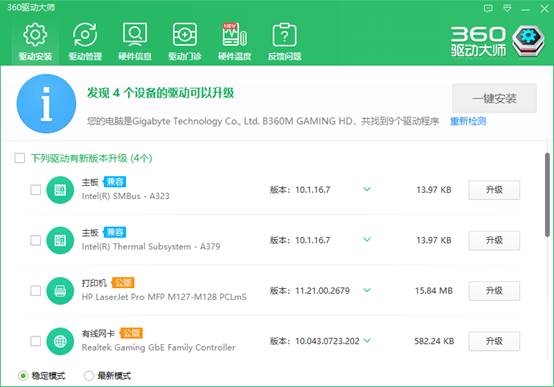Click the Intel(R) Thermal Subsystem - A379 text
The height and width of the screenshot is (387, 554).
(151, 247)
